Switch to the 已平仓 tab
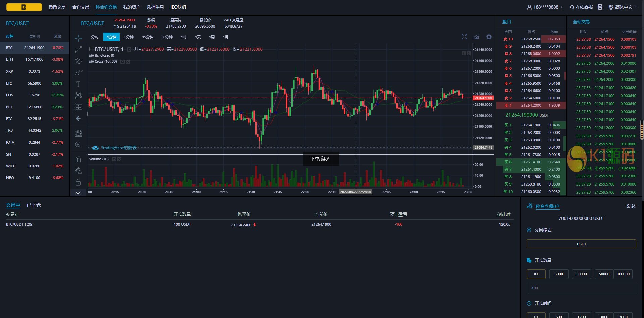 pyautogui.click(x=34, y=205)
